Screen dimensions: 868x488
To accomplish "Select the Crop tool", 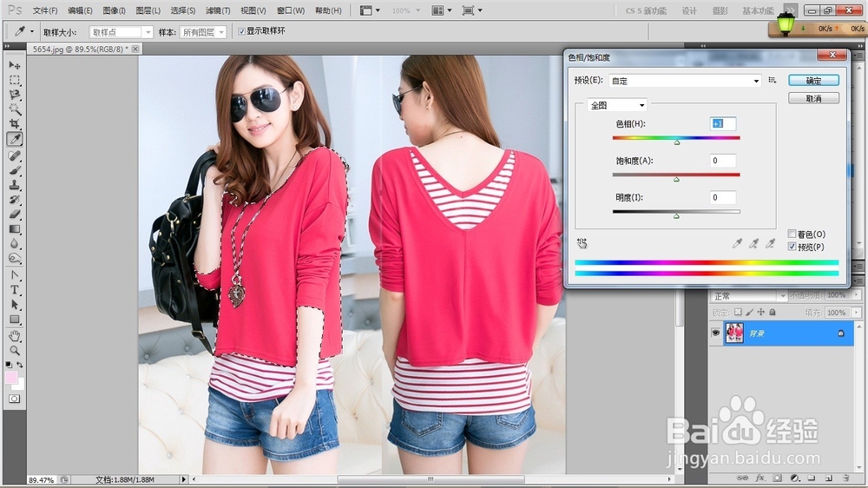I will 15,123.
